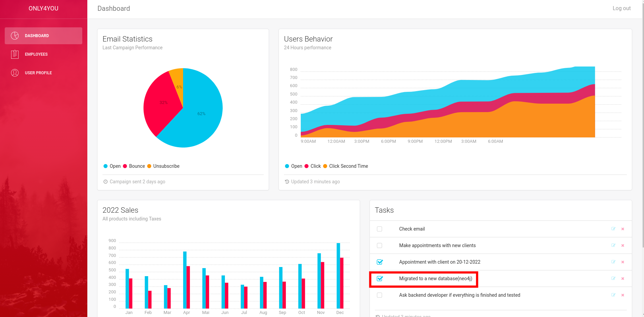Click the red Click legend dot
Viewport: 644px width, 317px height.
pyautogui.click(x=306, y=166)
